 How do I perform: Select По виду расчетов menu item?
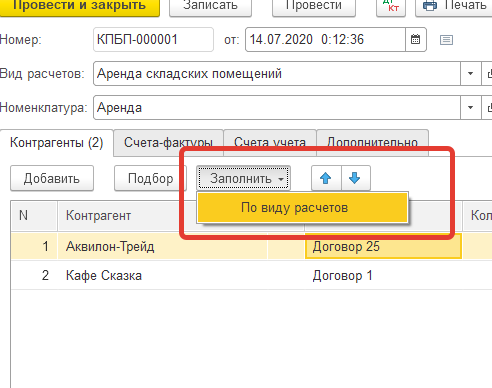click(302, 208)
